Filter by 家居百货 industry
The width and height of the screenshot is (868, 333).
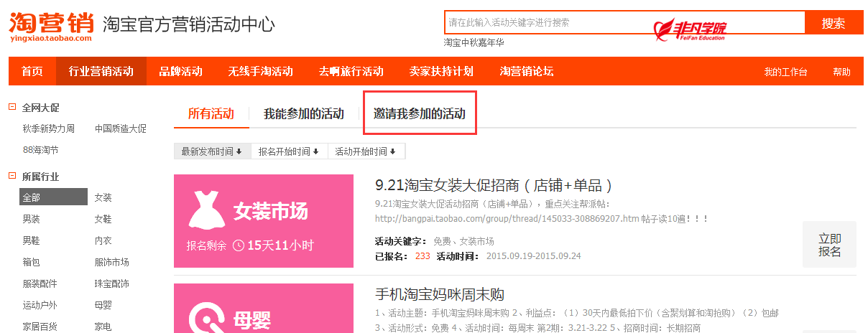(x=40, y=327)
